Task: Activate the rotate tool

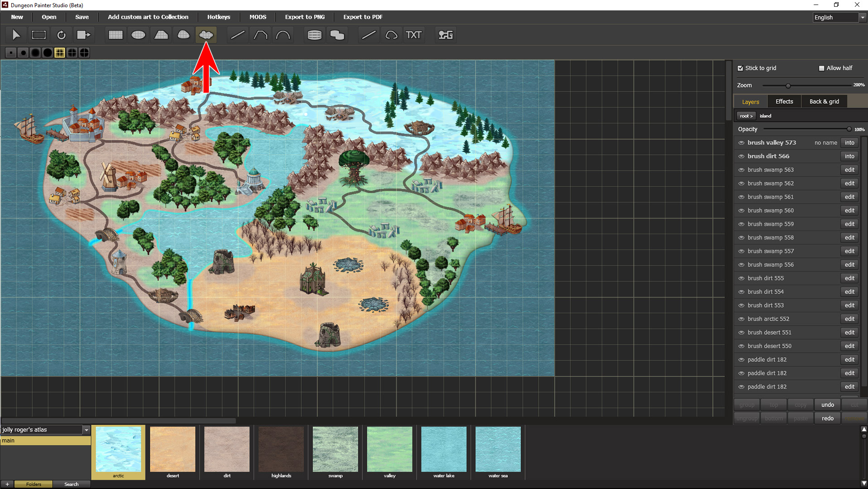Action: tap(61, 35)
